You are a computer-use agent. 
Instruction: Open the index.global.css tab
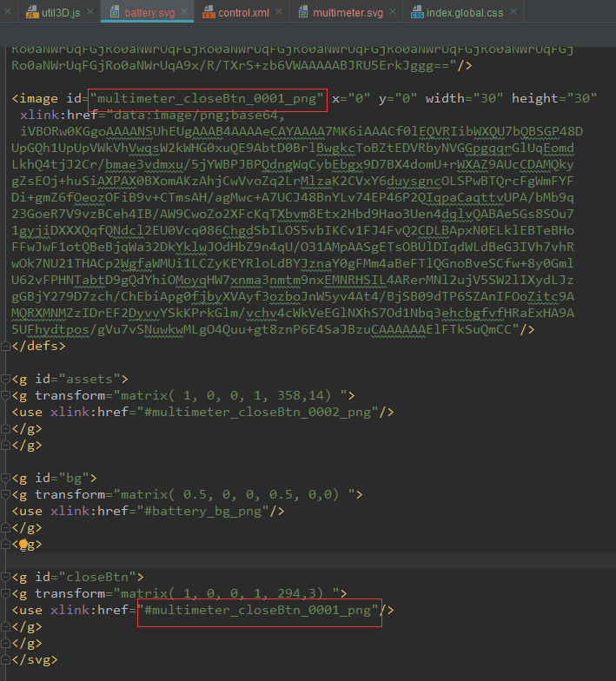(x=463, y=12)
